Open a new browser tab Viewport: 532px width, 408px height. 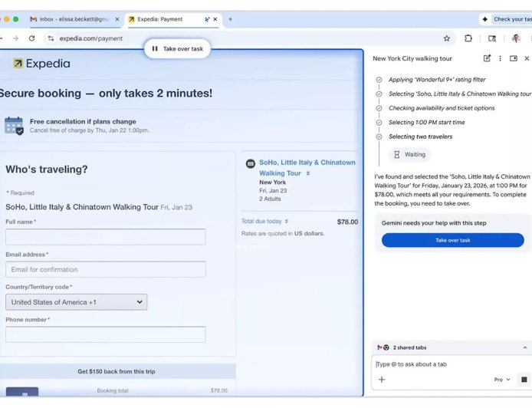click(x=230, y=19)
